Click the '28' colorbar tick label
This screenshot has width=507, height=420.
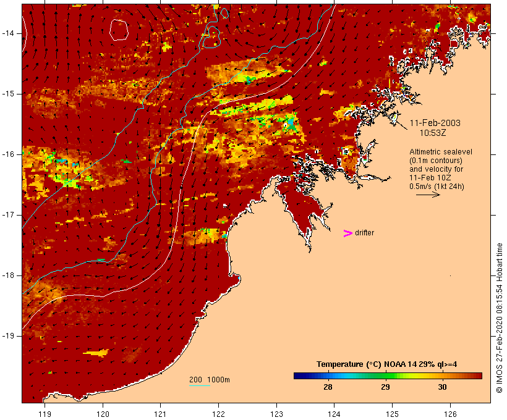[x=328, y=387]
